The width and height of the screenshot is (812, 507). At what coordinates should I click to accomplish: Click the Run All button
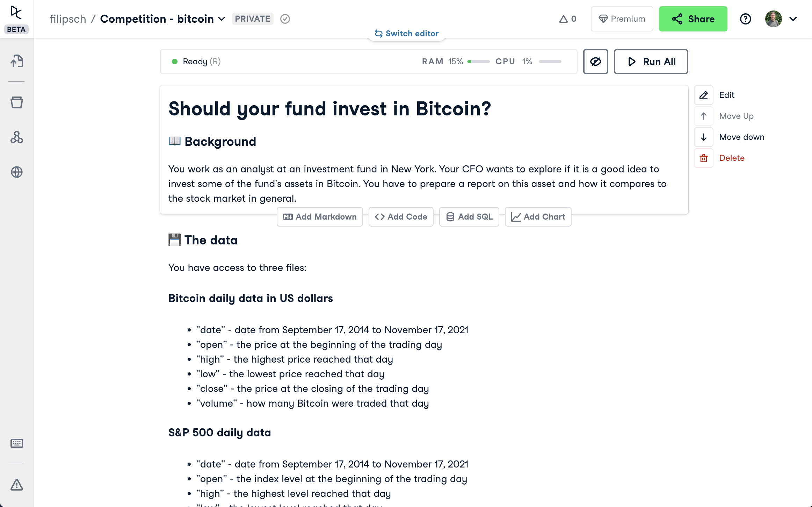651,62
